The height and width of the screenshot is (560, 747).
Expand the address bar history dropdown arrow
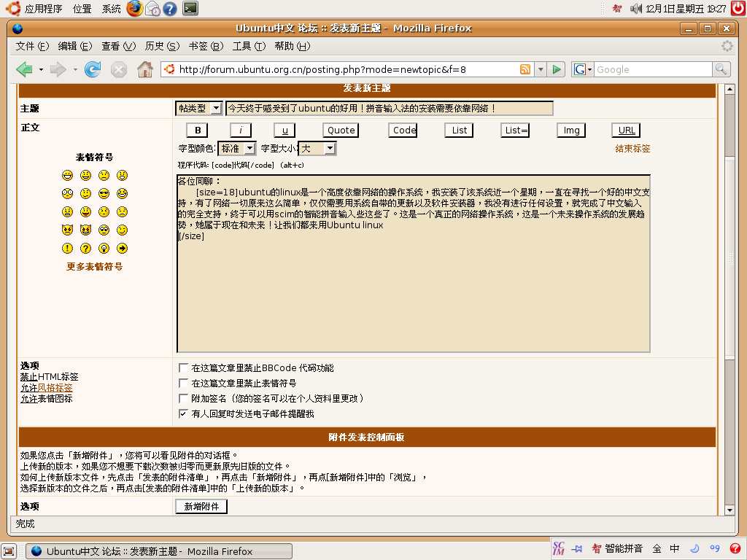[x=541, y=69]
